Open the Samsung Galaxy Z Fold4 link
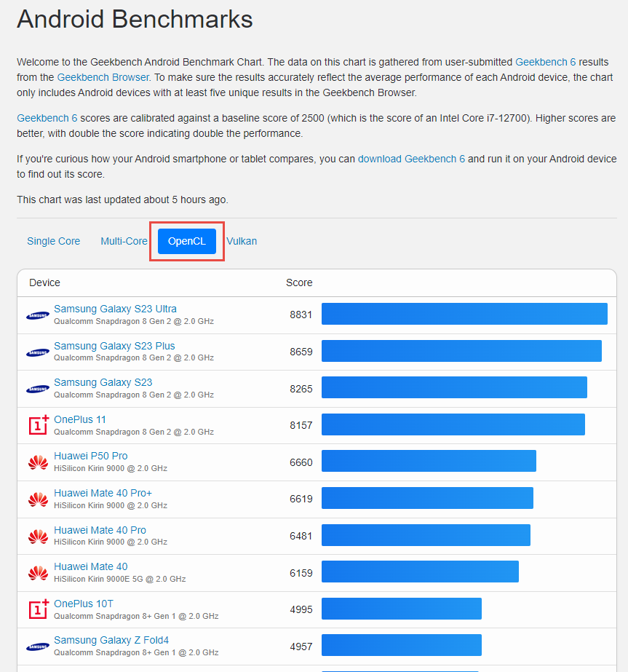This screenshot has width=628, height=672. 111,640
